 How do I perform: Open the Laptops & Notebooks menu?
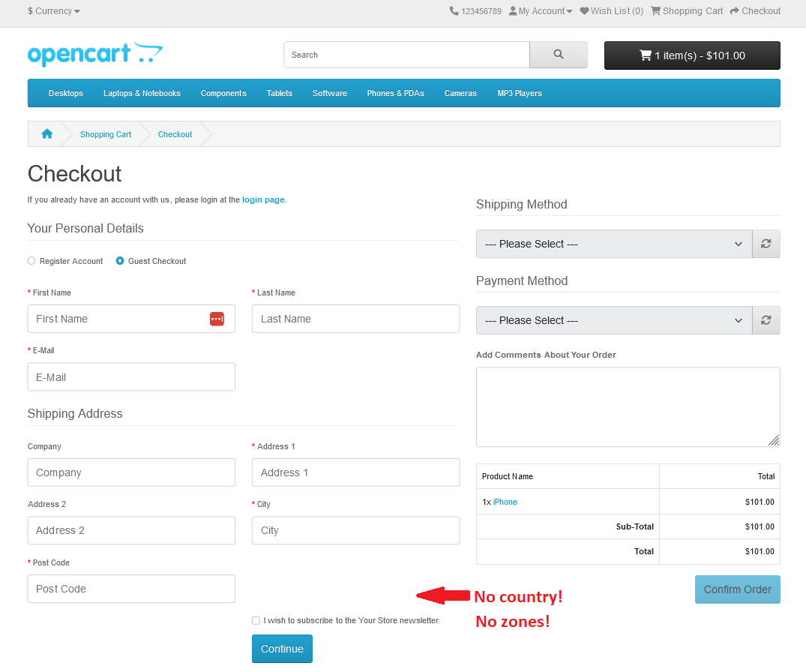click(x=142, y=93)
